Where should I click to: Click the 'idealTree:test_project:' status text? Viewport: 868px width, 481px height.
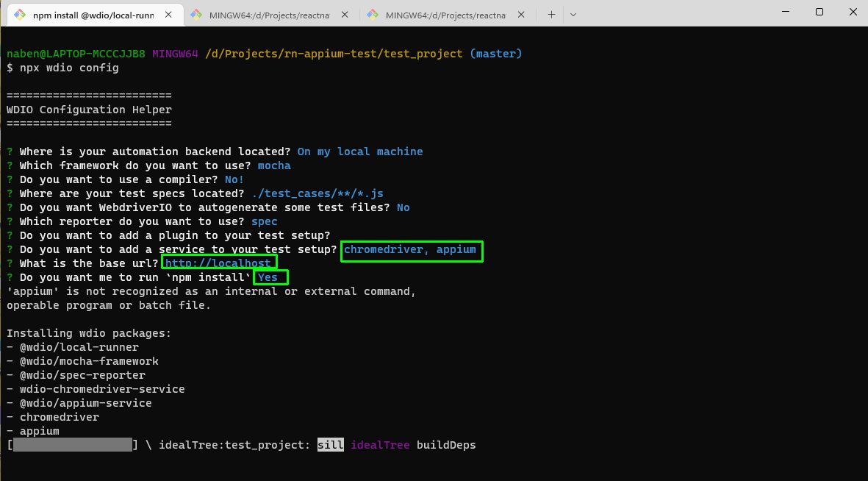[234, 445]
